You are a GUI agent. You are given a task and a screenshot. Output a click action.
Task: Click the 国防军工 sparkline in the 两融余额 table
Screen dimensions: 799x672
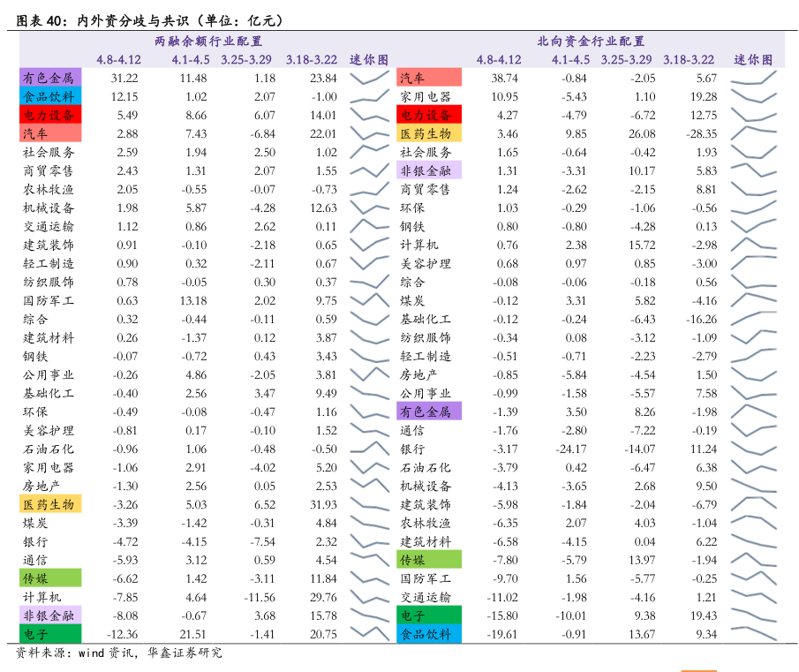tap(369, 301)
